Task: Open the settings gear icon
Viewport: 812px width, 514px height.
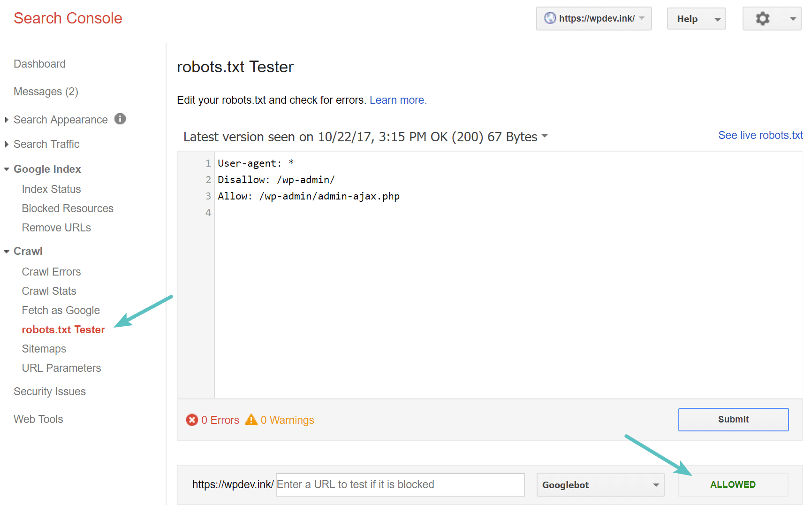Action: point(762,18)
